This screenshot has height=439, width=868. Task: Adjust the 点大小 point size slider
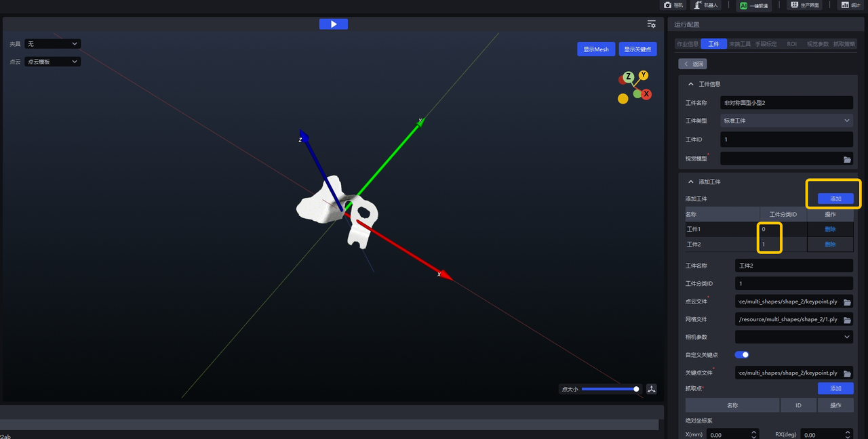coord(610,389)
